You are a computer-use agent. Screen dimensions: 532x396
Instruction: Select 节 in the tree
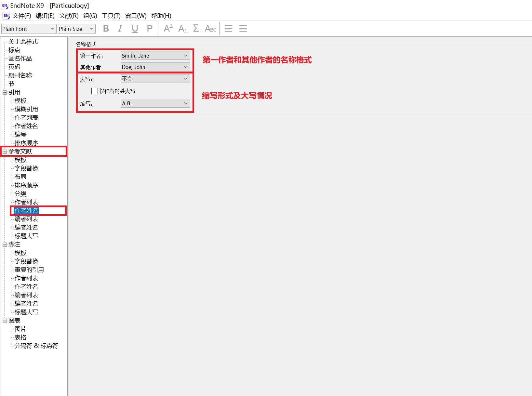(x=11, y=84)
